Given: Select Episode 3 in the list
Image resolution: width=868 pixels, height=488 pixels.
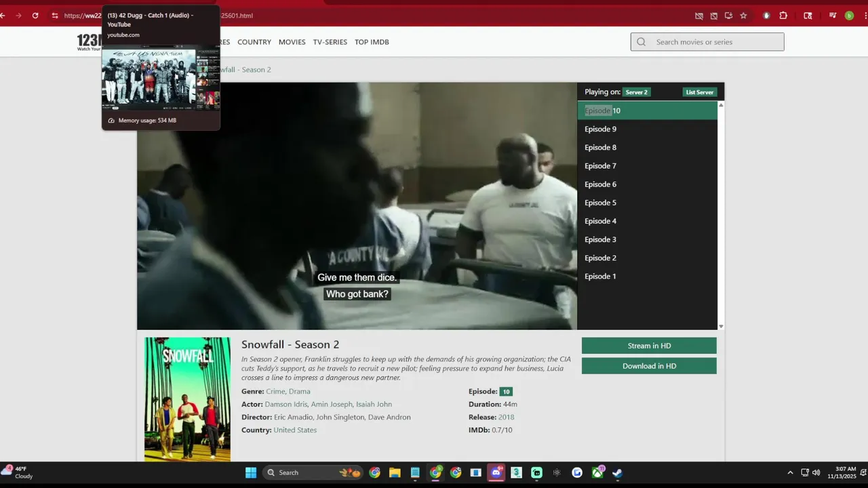Looking at the screenshot, I should 647,239.
